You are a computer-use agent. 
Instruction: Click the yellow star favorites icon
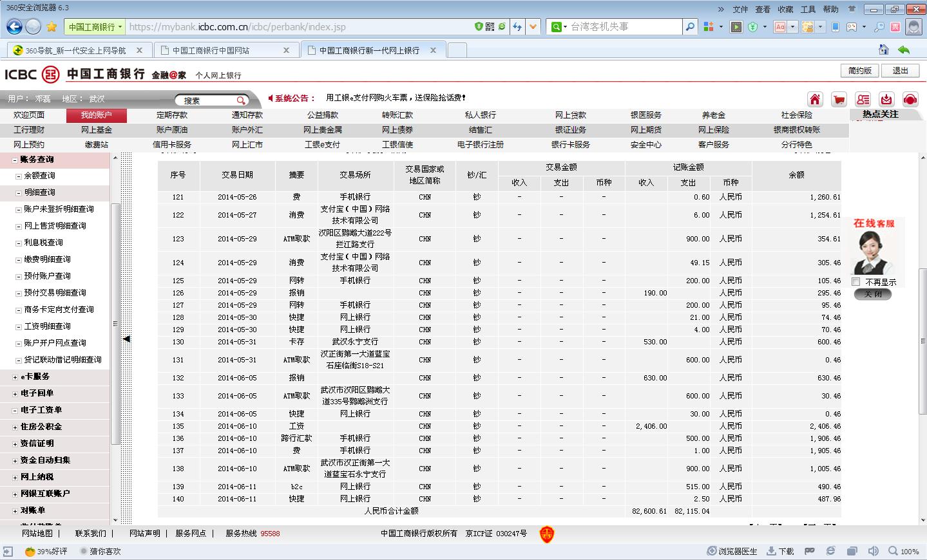pos(52,26)
